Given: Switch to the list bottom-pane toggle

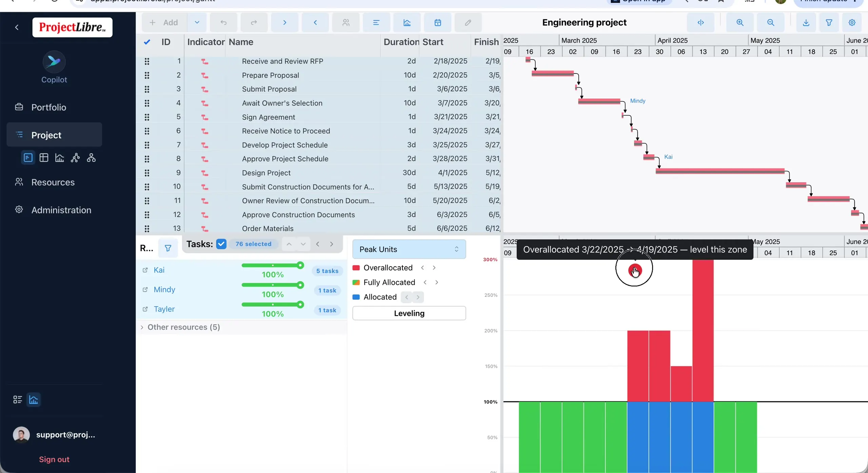Looking at the screenshot, I should [x=18, y=399].
